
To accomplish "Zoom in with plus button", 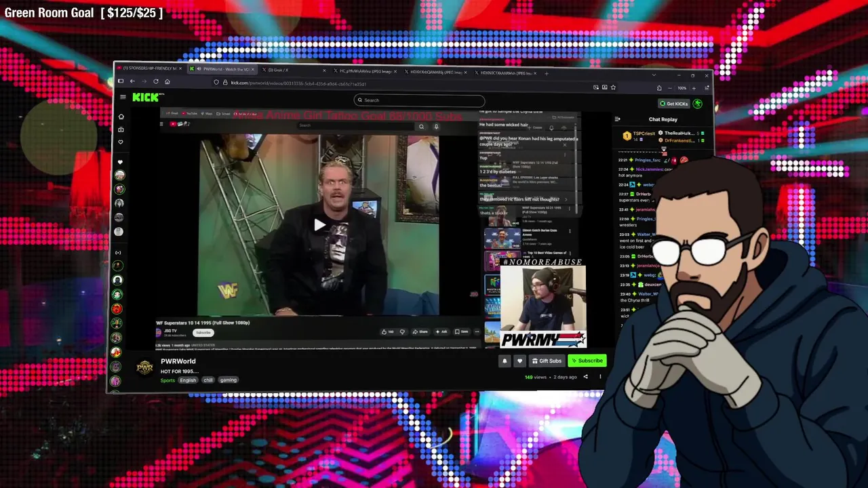I will [693, 88].
